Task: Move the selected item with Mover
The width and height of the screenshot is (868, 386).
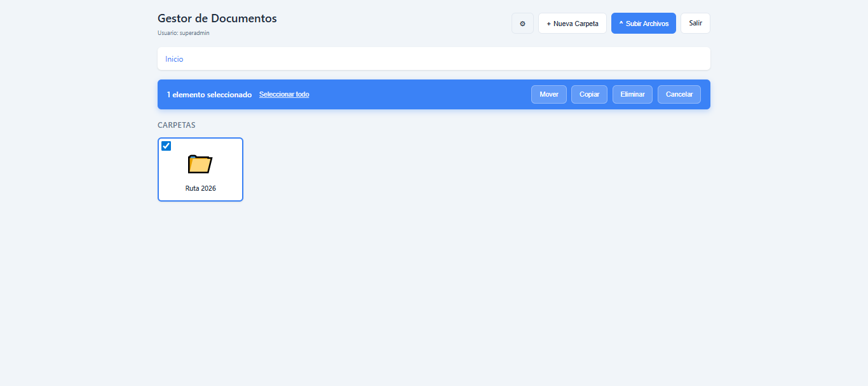Action: tap(548, 95)
